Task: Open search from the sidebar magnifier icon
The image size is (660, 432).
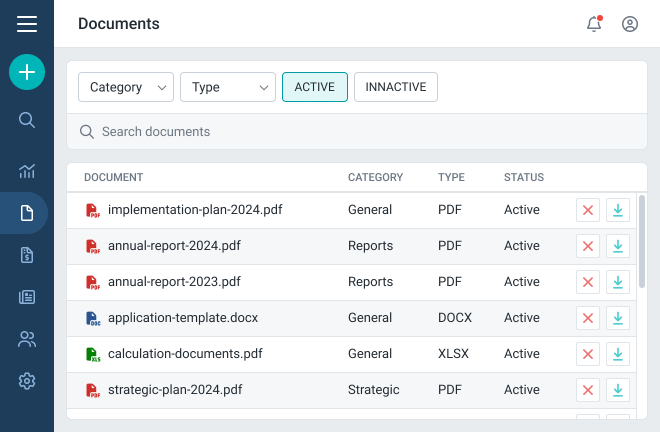Action: pos(27,120)
